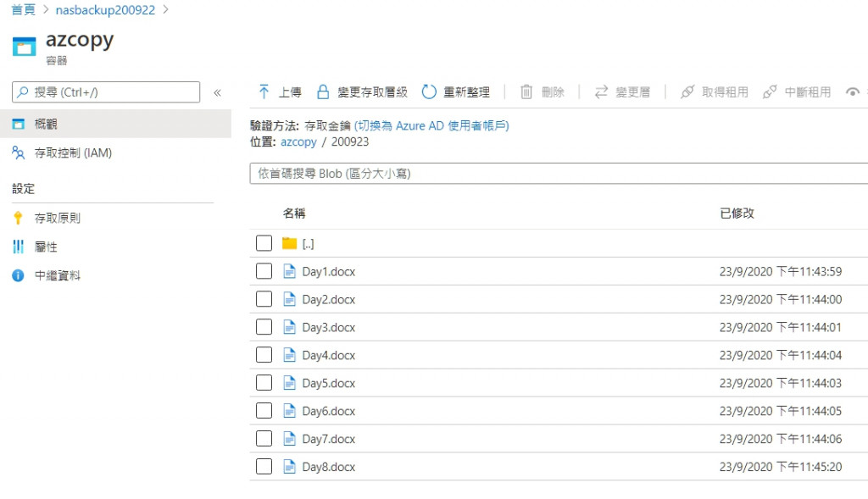Screen dimensions: 868x499
Task: Tick the Day3.docx checkbox
Action: (264, 327)
